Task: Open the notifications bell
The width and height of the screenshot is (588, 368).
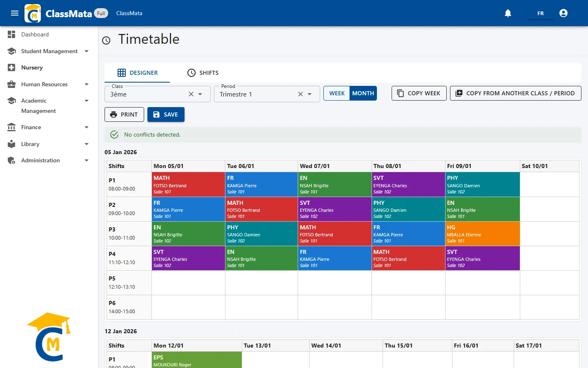Action: click(x=508, y=13)
